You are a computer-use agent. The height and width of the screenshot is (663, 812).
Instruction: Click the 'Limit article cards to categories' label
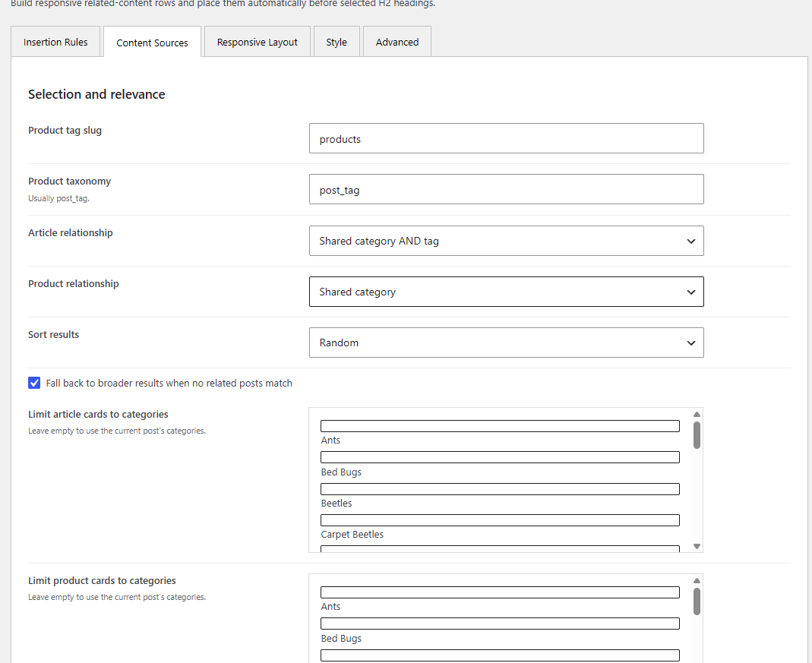coord(98,414)
